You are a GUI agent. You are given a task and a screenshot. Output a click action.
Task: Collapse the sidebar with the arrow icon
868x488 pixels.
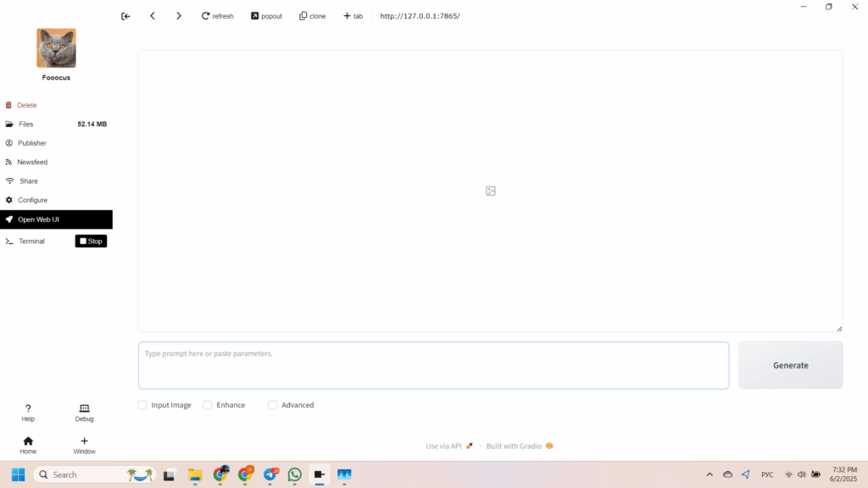point(125,16)
